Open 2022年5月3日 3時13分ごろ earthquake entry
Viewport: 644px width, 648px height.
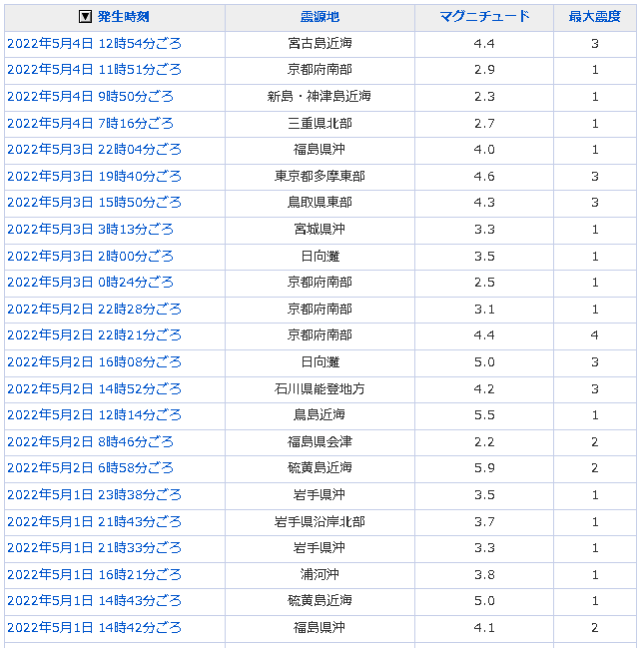[90, 230]
